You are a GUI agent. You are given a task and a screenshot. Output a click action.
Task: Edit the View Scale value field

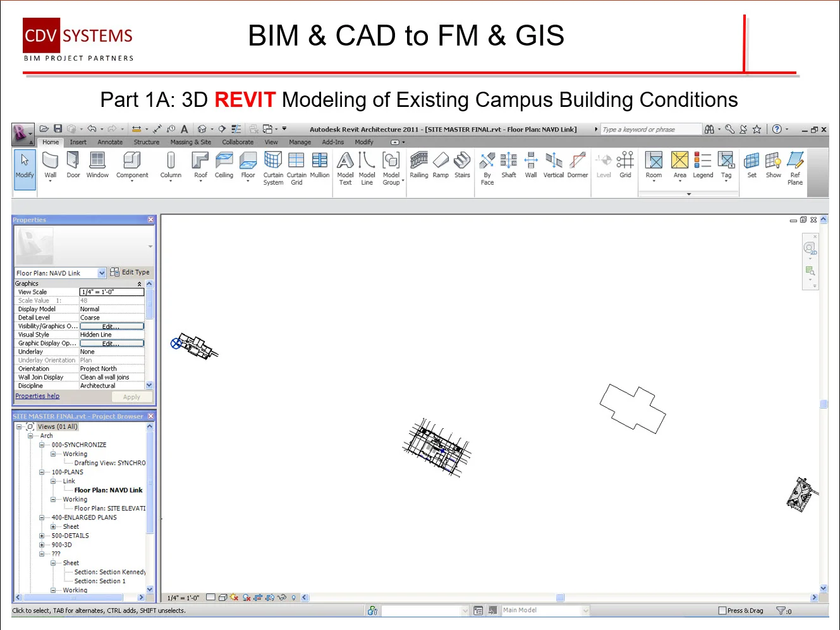[112, 292]
